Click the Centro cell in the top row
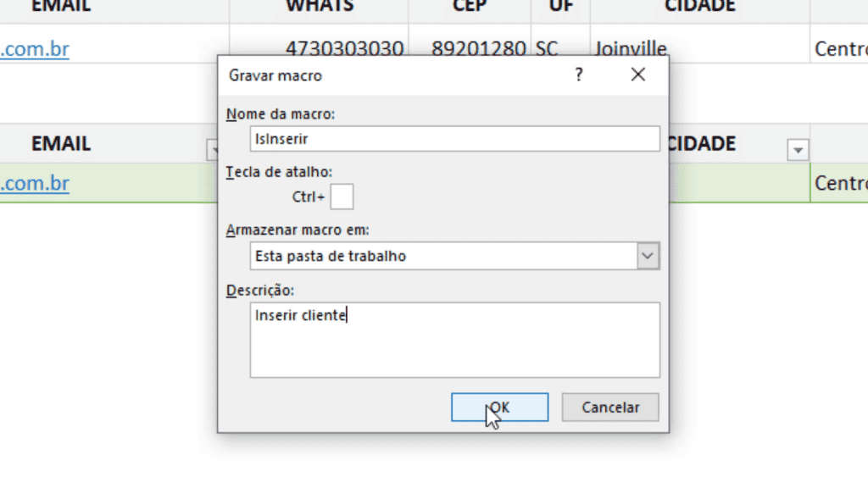 [838, 48]
